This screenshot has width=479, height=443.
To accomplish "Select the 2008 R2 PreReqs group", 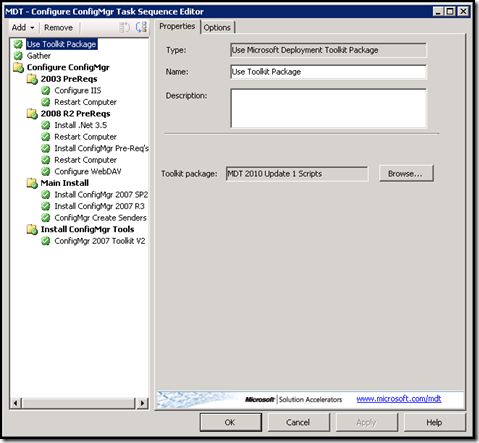I will (75, 114).
